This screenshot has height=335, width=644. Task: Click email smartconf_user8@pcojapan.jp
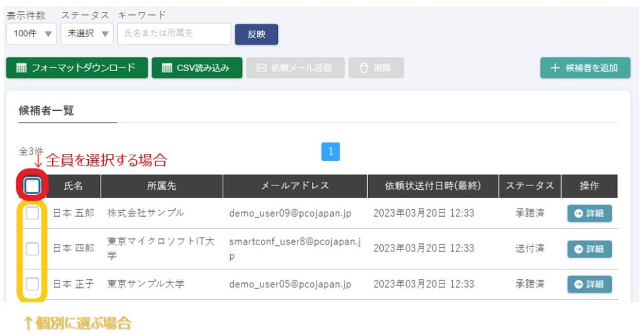click(x=295, y=249)
